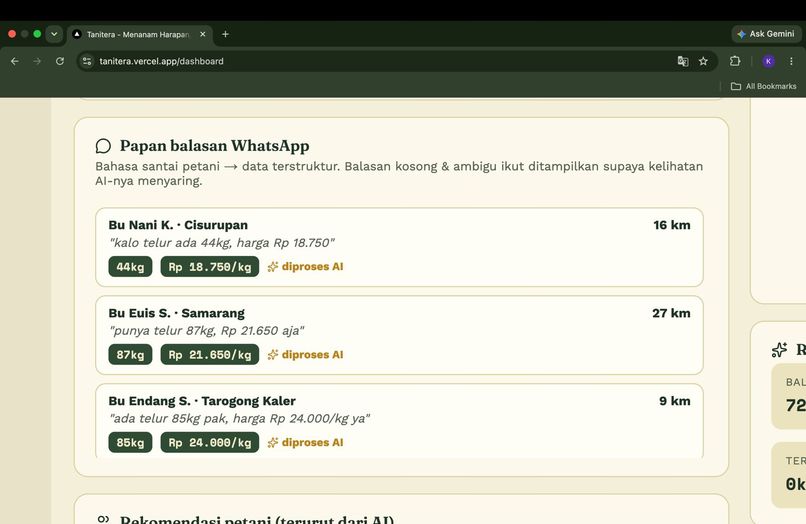Click the AI sparkle icon on Bu Euis's card

click(273, 354)
